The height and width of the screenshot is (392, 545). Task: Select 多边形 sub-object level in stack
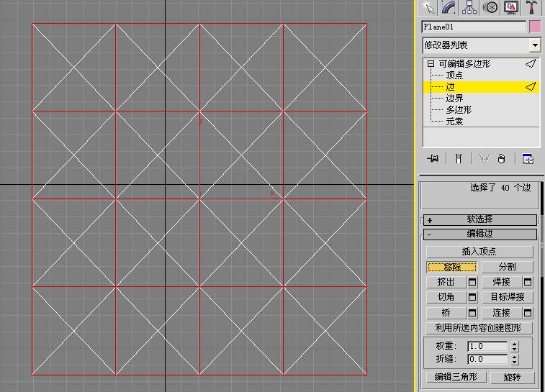click(x=459, y=110)
